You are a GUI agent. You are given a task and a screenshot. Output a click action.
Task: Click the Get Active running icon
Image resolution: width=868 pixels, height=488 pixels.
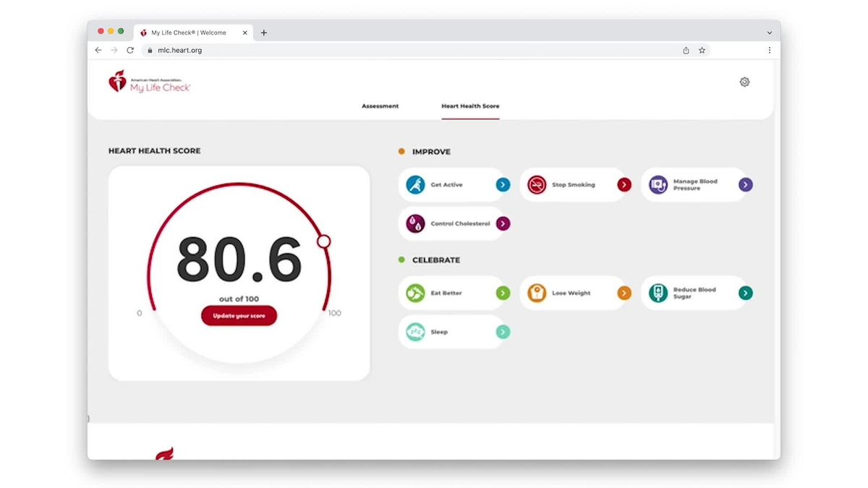click(415, 184)
